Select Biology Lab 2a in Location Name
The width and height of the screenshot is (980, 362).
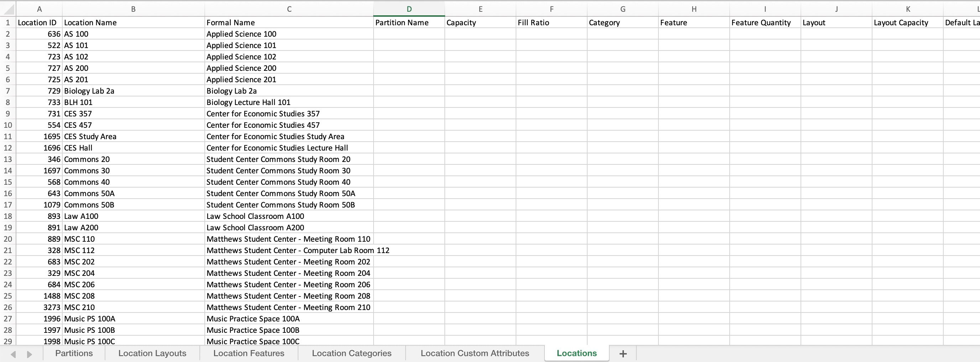point(134,91)
